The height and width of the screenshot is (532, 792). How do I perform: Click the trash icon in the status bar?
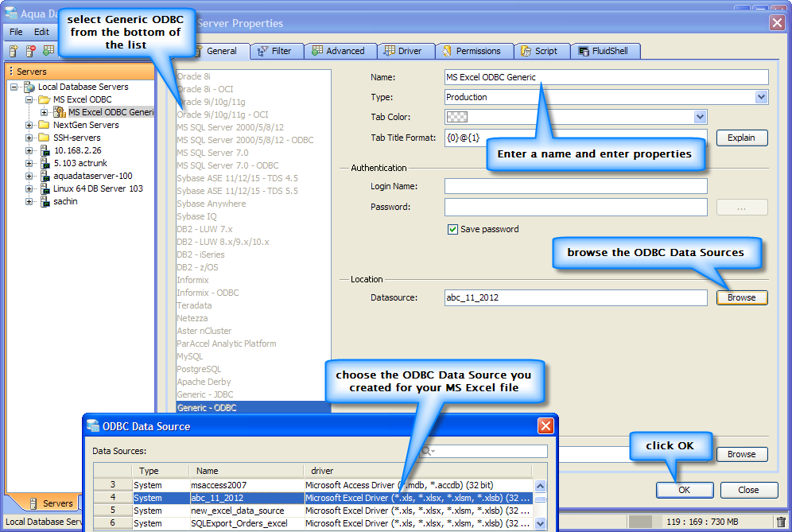(781, 522)
